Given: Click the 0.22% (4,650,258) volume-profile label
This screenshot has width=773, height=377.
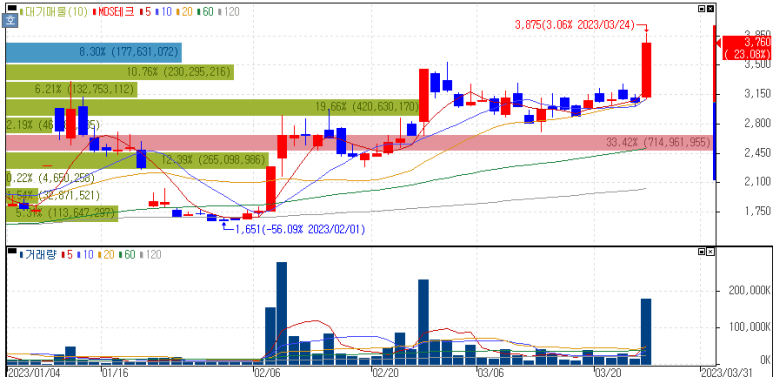Looking at the screenshot, I should pyautogui.click(x=52, y=177).
